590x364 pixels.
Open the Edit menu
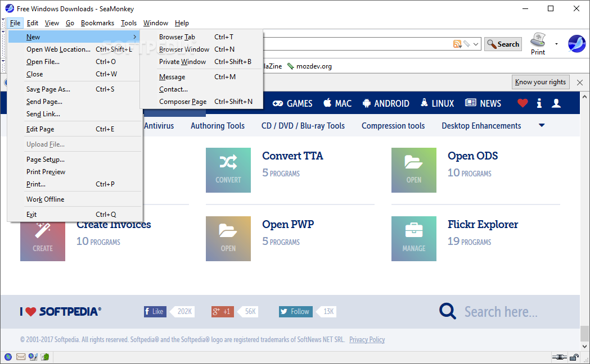[x=33, y=23]
